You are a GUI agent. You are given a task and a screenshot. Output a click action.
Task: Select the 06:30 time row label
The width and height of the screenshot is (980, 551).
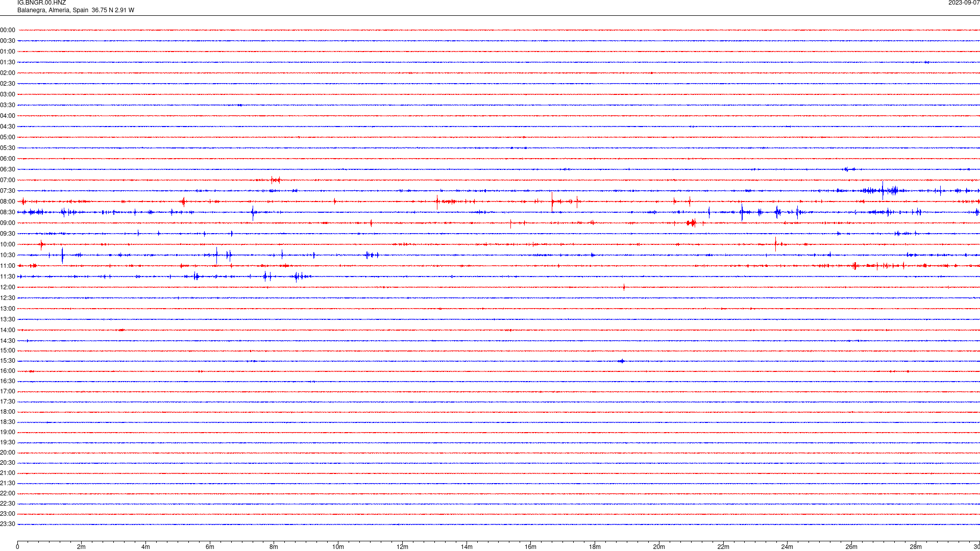tap(8, 169)
